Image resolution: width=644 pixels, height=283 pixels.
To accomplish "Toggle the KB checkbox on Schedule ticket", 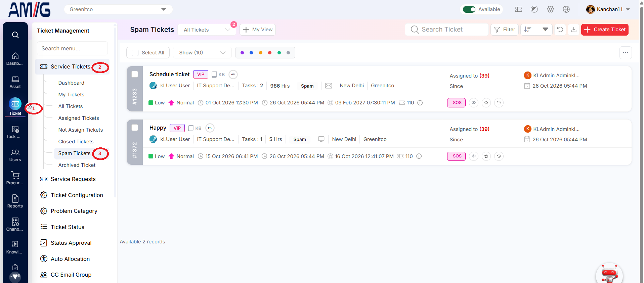I will tap(214, 75).
